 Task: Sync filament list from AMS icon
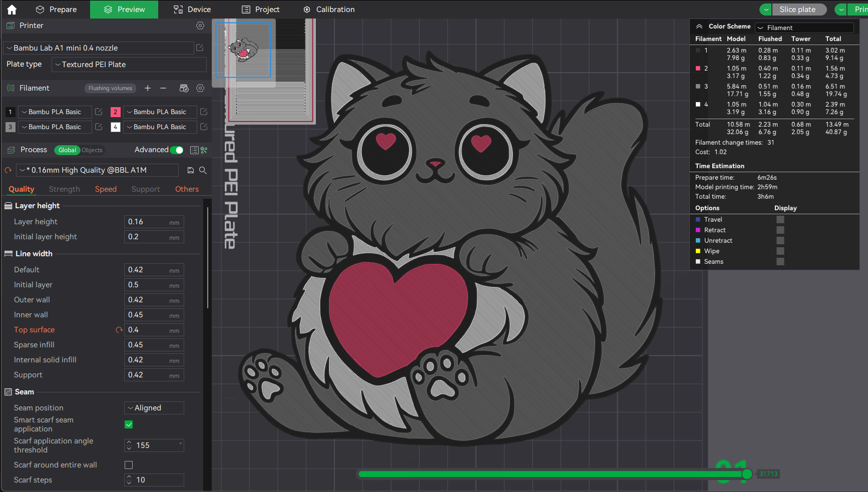[184, 88]
